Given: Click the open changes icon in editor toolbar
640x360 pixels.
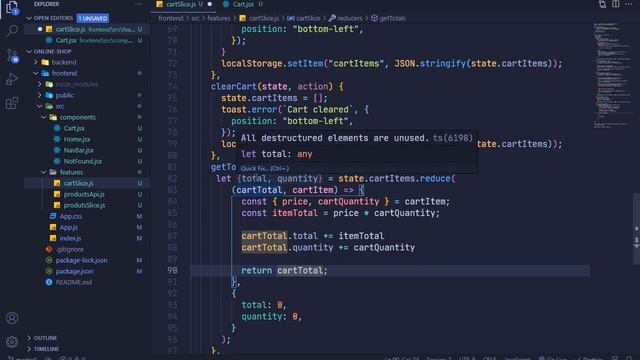Looking at the screenshot, I should click(602, 4).
